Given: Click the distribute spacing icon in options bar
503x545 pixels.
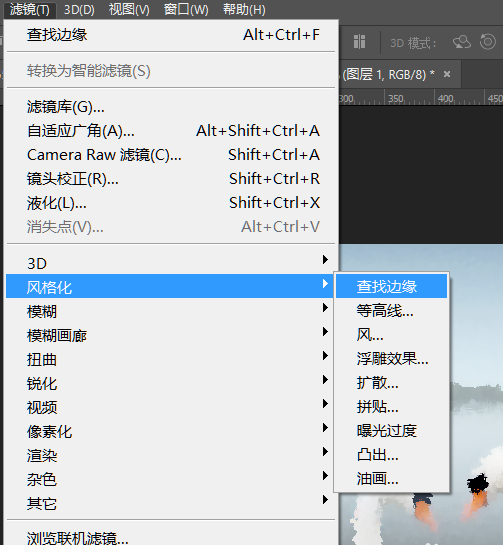Looking at the screenshot, I should point(359,42).
